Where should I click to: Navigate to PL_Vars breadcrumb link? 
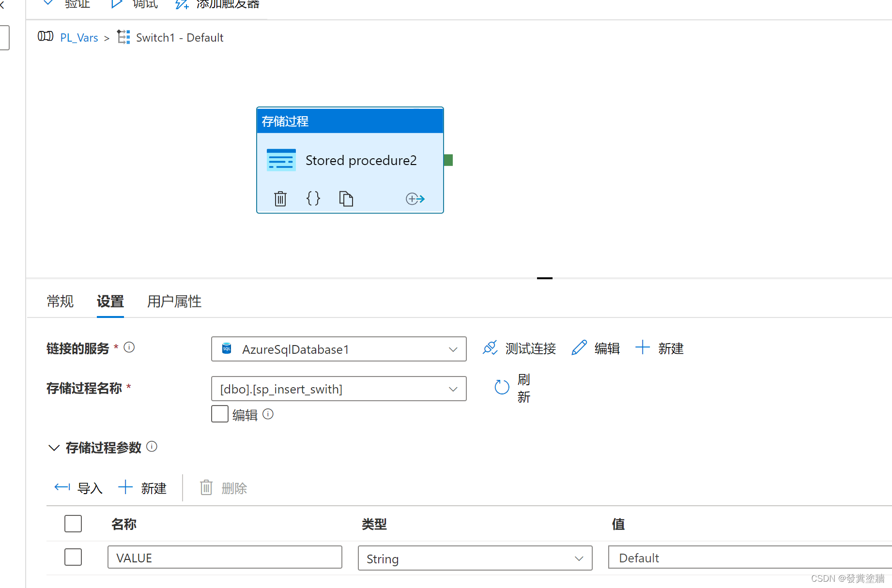point(79,38)
